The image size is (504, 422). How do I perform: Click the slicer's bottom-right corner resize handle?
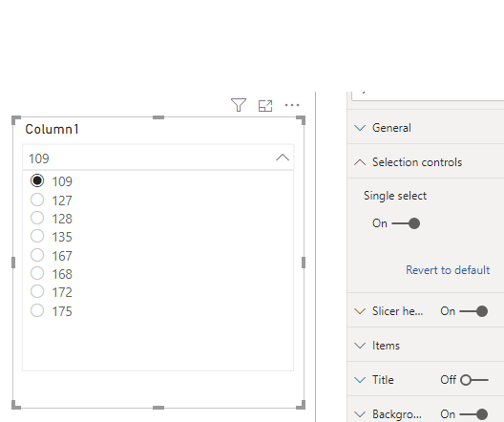click(302, 405)
